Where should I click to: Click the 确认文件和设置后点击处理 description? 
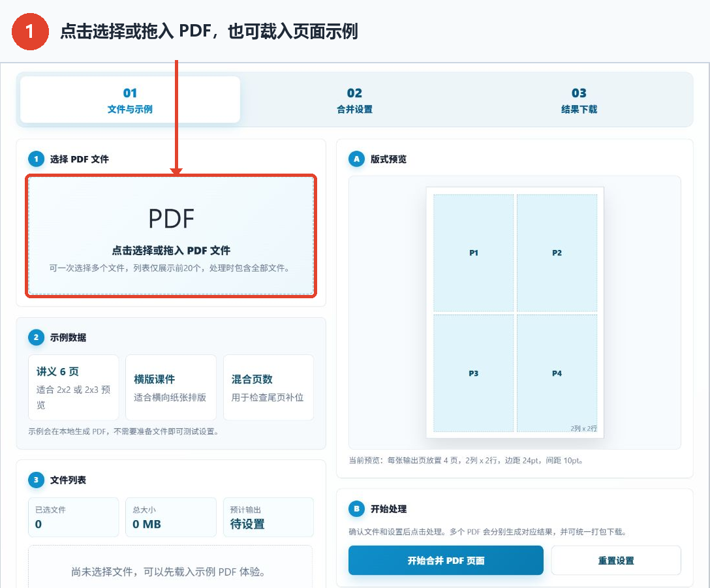coord(487,531)
